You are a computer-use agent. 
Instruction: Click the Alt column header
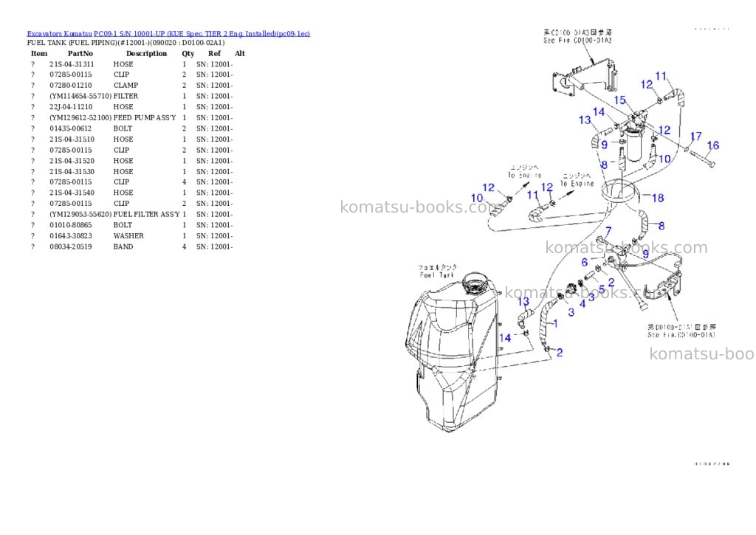240,53
